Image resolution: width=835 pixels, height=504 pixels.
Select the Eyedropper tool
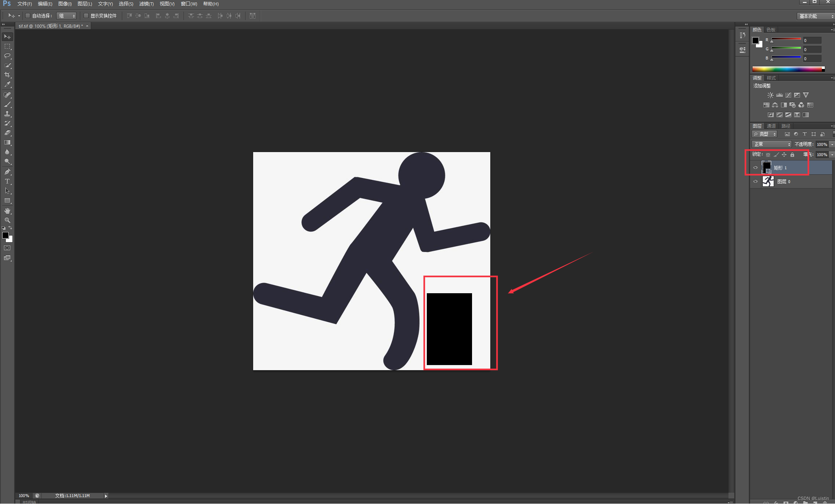click(x=7, y=84)
